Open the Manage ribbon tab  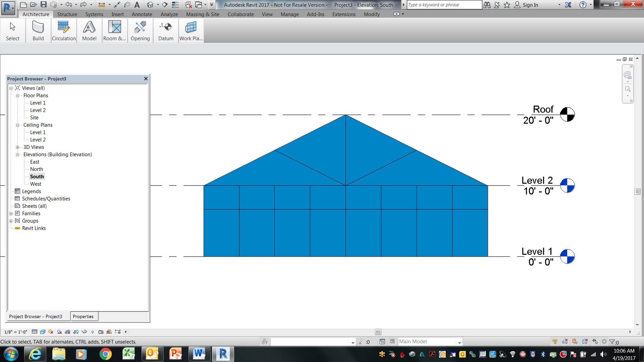(290, 14)
